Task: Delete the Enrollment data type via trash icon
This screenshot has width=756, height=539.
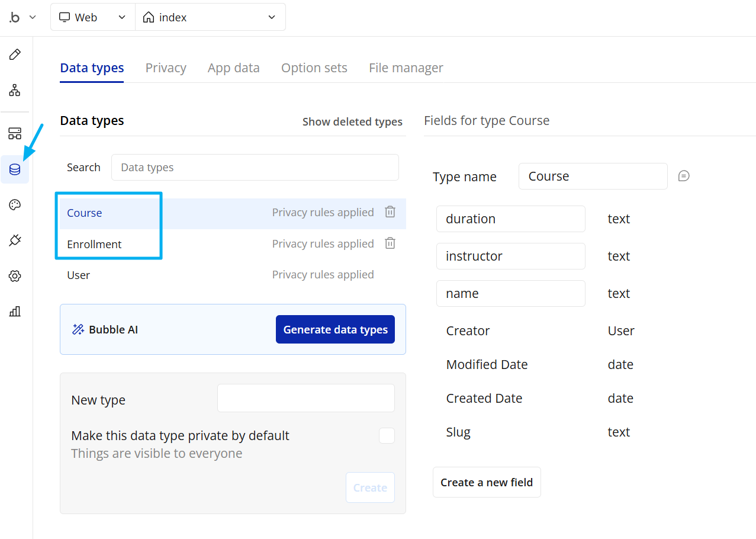Action: tap(390, 243)
